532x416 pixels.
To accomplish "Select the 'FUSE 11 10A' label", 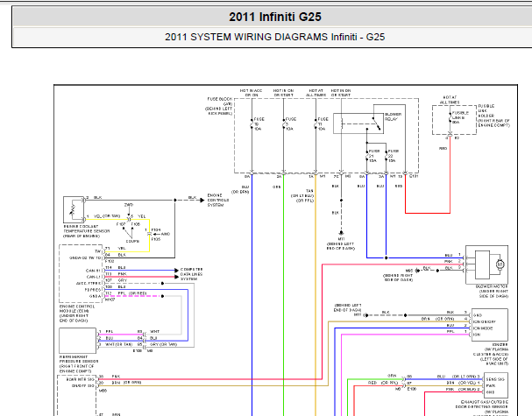I will [323, 124].
